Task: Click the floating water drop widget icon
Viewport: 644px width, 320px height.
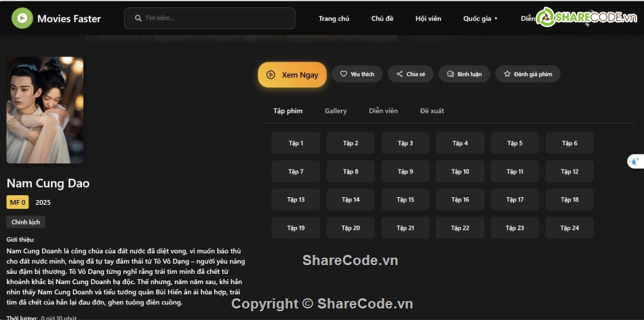Action: coord(635,161)
